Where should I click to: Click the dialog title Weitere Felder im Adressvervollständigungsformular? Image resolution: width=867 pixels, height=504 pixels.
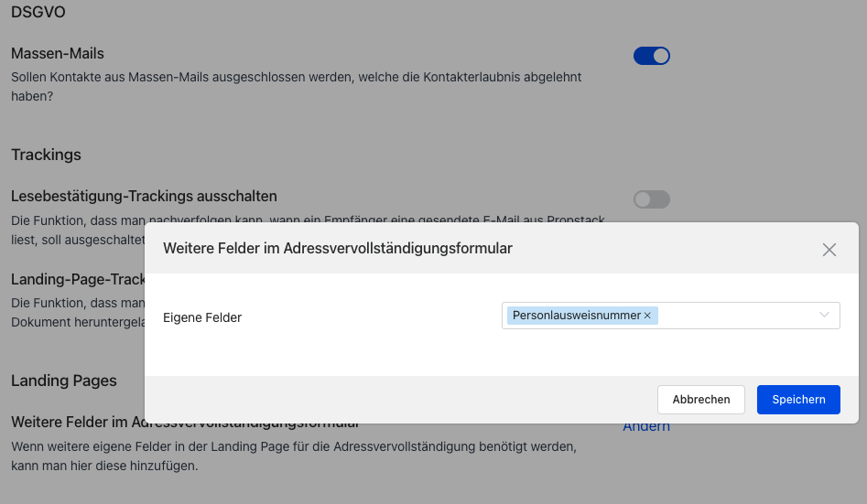(x=337, y=248)
